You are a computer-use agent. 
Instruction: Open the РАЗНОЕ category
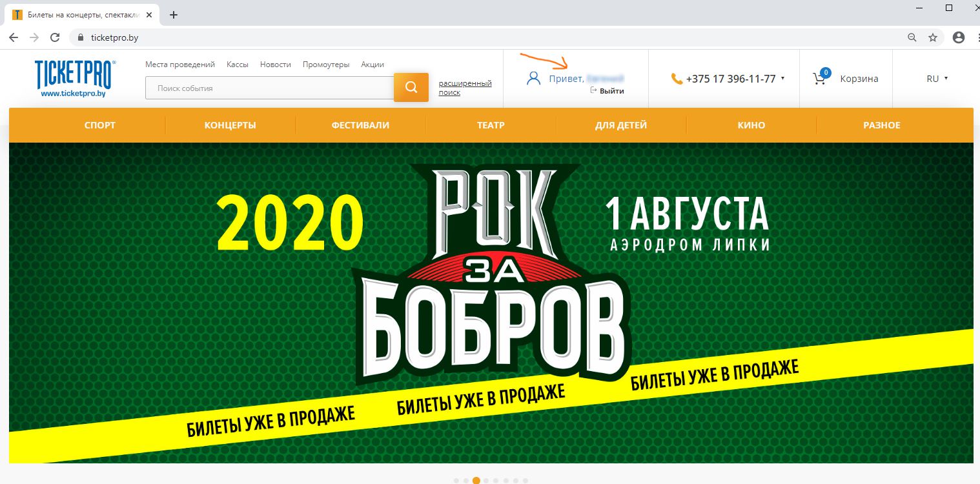pyautogui.click(x=882, y=125)
